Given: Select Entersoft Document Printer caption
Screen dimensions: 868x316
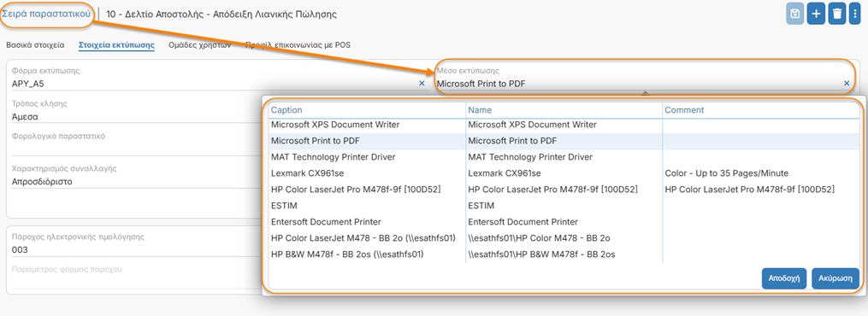Looking at the screenshot, I should pyautogui.click(x=326, y=222).
